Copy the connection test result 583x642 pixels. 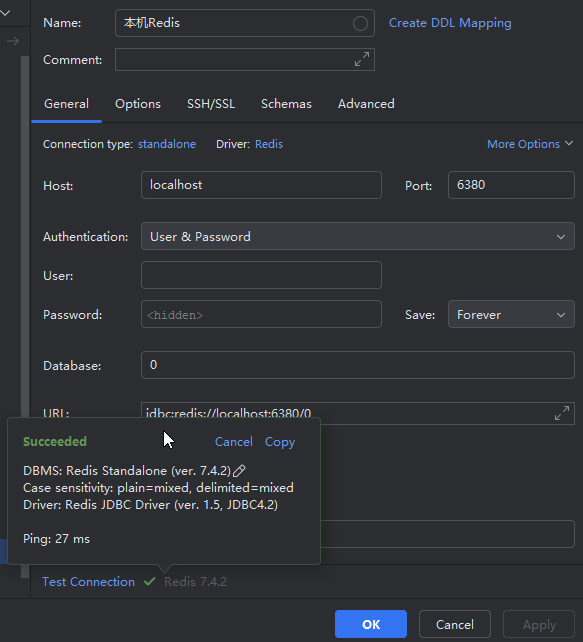pos(280,442)
